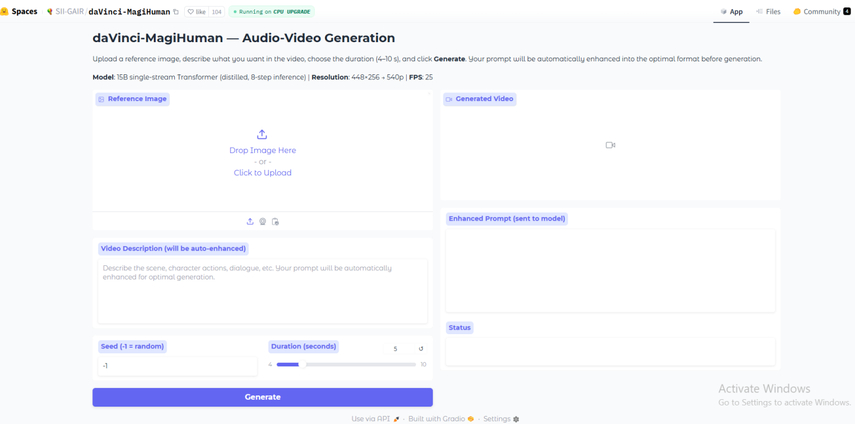Click the video camera placeholder in Generated Video
The width and height of the screenshot is (855, 424).
[611, 145]
